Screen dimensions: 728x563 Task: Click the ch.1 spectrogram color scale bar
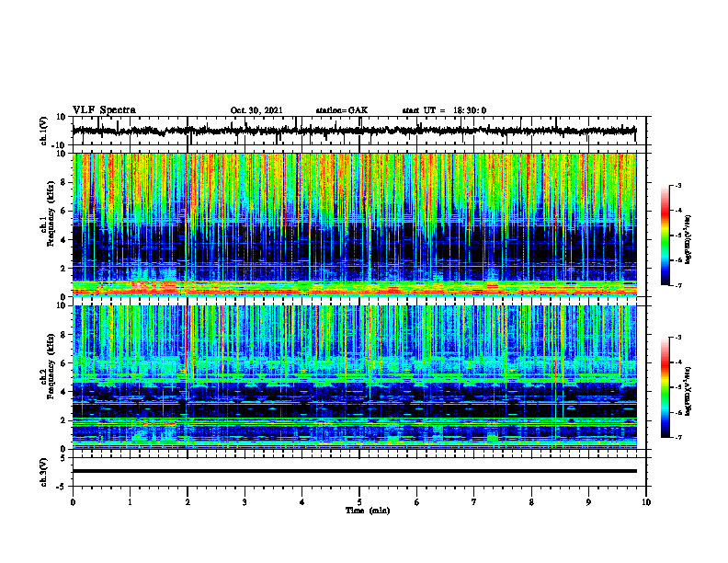[665, 236]
